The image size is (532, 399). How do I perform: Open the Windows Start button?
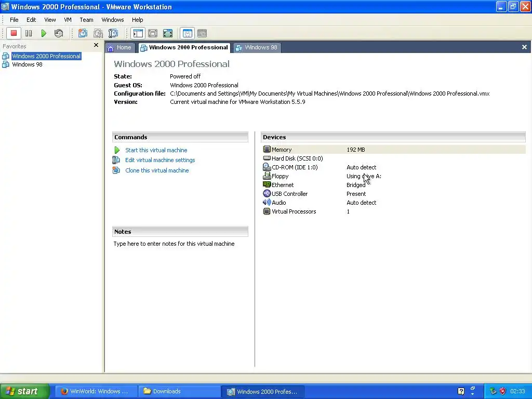click(x=24, y=391)
